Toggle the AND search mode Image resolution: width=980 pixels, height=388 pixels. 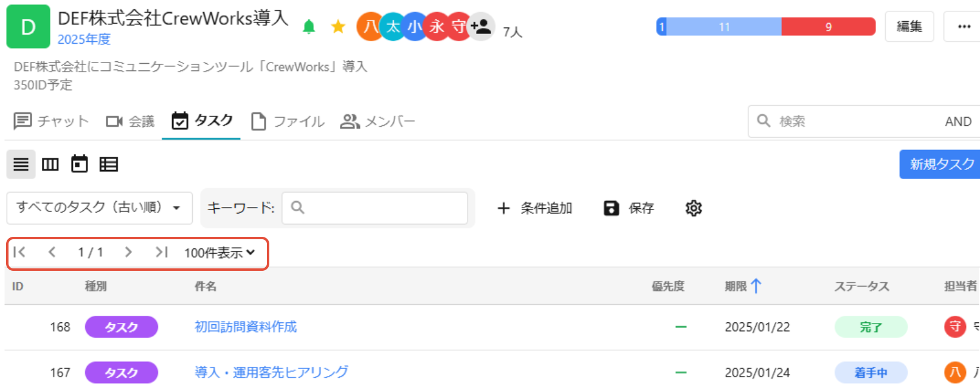pos(958,121)
